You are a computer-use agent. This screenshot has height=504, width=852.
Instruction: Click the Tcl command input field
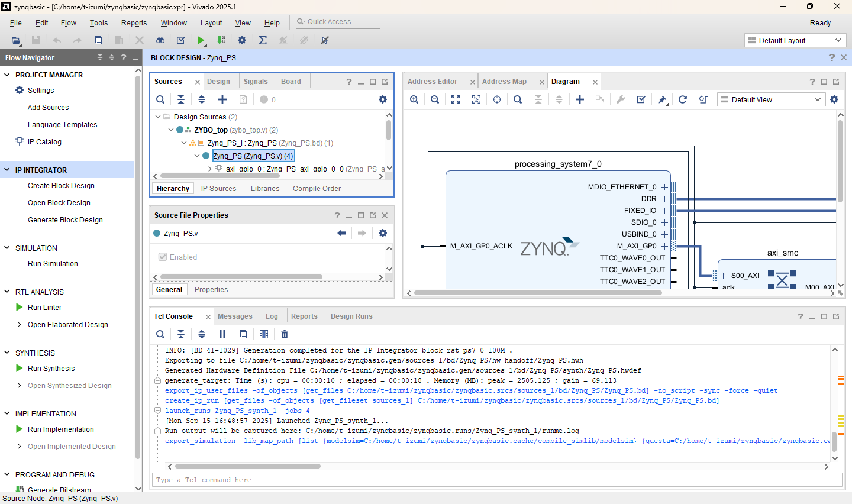click(x=497, y=480)
